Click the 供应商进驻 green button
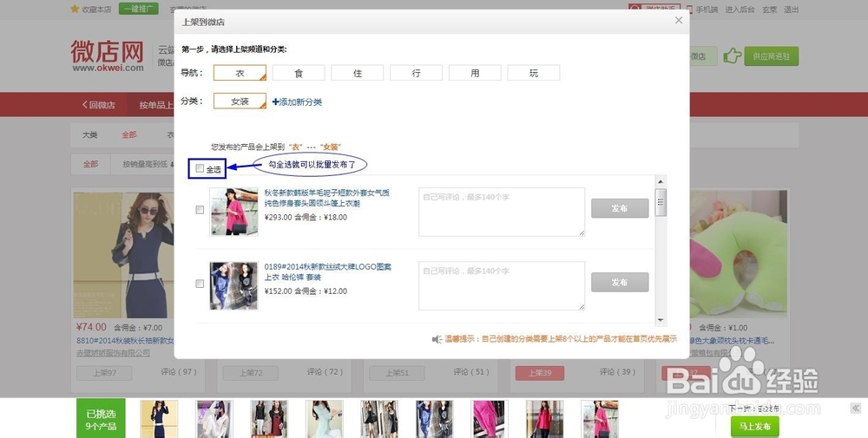Image resolution: width=868 pixels, height=438 pixels. [x=771, y=56]
